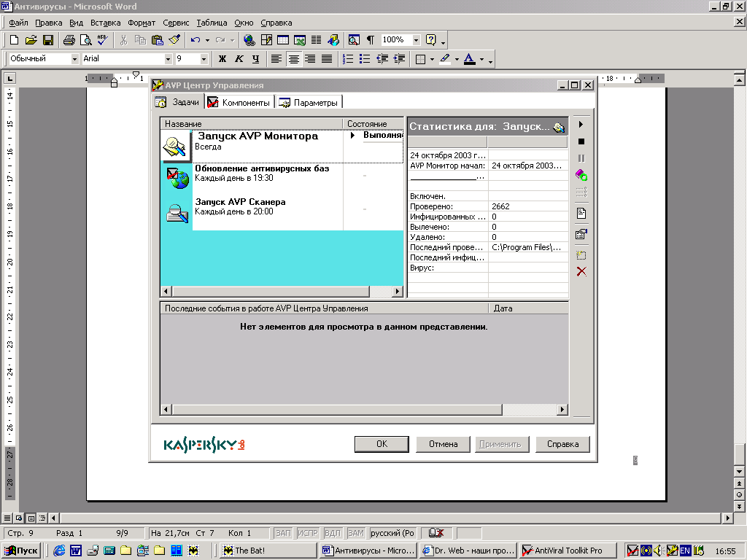747x560 pixels.
Task: Switch to the Параметры tab
Action: click(x=309, y=102)
